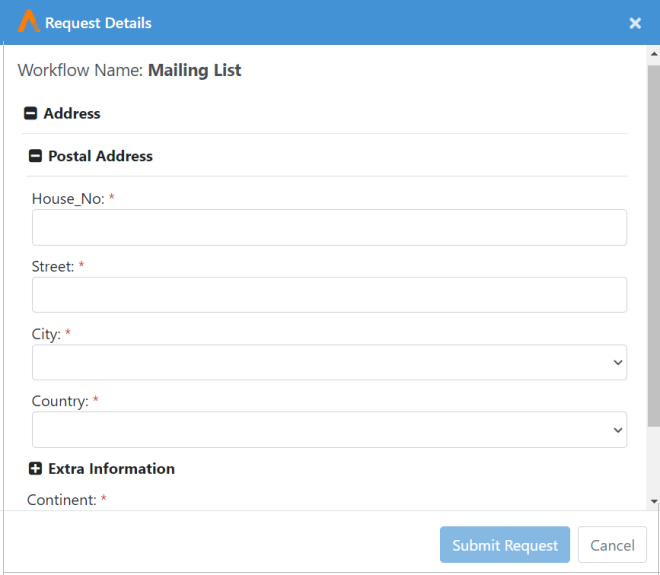Click the scrollbar down arrow
Screen dimensions: 660x575
pyautogui.click(x=653, y=501)
